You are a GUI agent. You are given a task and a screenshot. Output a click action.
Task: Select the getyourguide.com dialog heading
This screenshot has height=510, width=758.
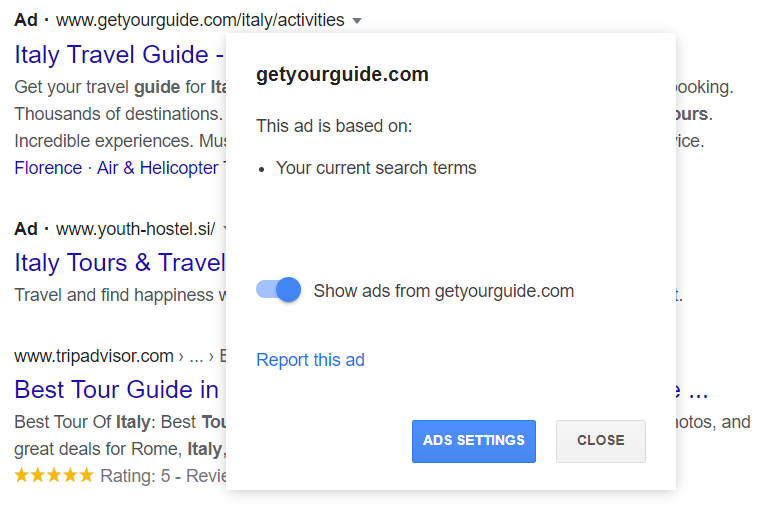pyautogui.click(x=342, y=74)
